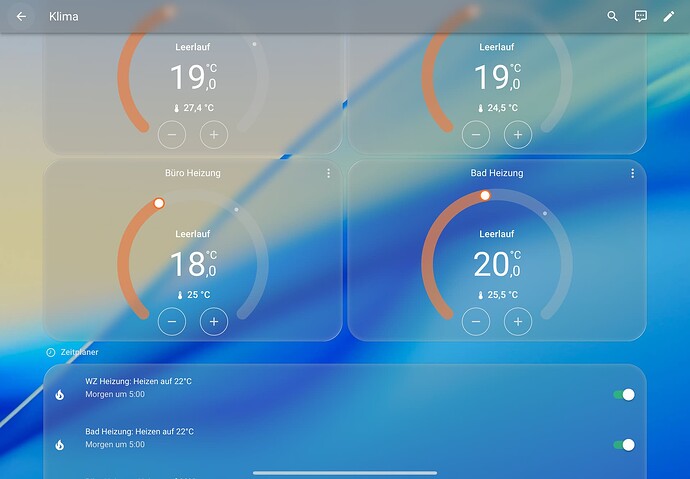Click the Bad Heizung slider handle
Image resolution: width=690 pixels, height=479 pixels.
(x=485, y=195)
